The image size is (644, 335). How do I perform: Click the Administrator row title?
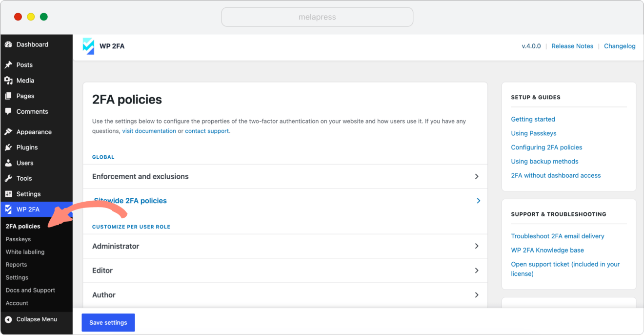(x=116, y=246)
